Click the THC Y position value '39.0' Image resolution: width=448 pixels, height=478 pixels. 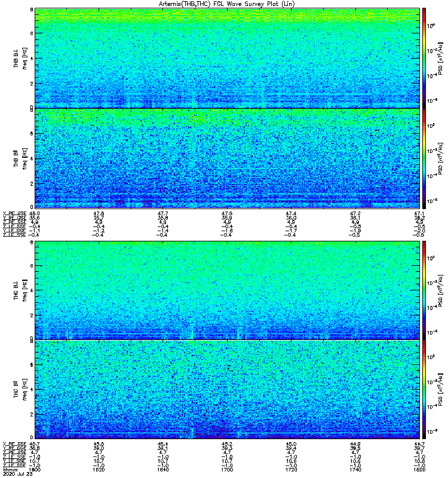point(99,449)
